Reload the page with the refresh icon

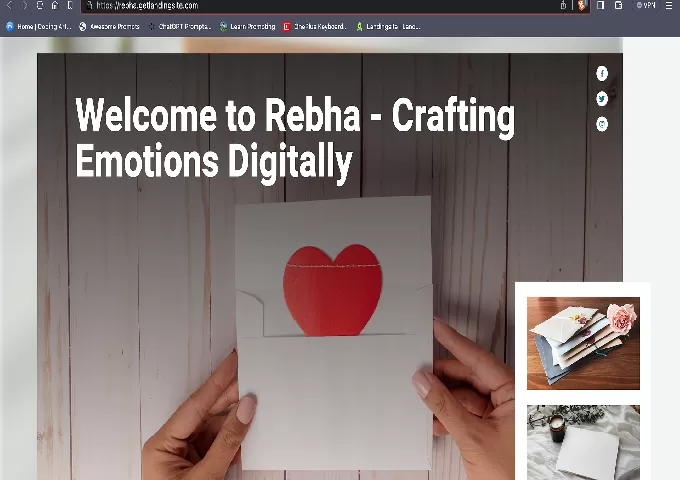tap(40, 5)
